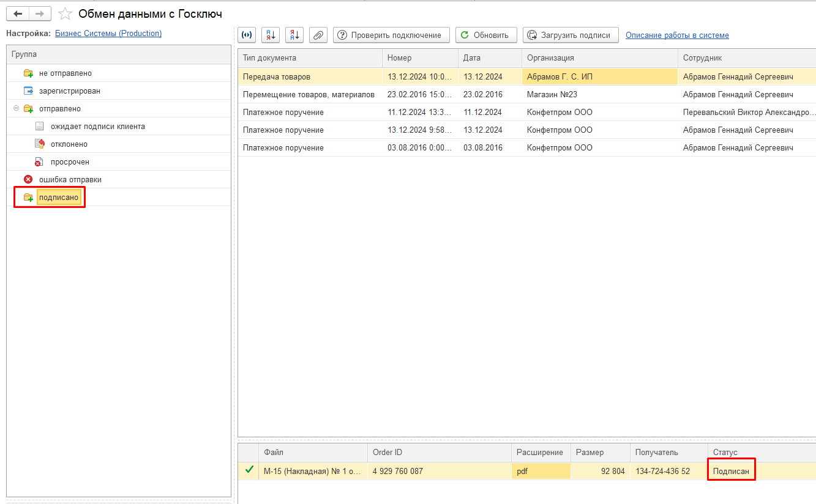816x504 pixels.
Task: Click green checkmark in the М-15 file row
Action: [x=249, y=470]
